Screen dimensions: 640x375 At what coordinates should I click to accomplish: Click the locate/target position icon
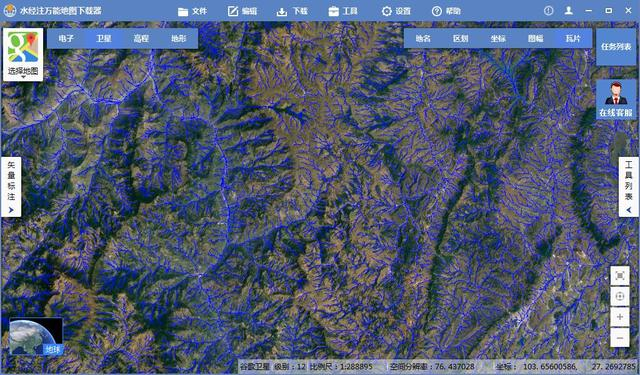point(620,296)
